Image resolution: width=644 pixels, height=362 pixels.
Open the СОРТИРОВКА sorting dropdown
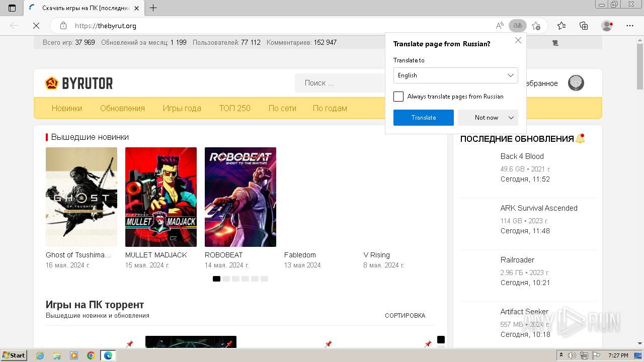(x=405, y=316)
